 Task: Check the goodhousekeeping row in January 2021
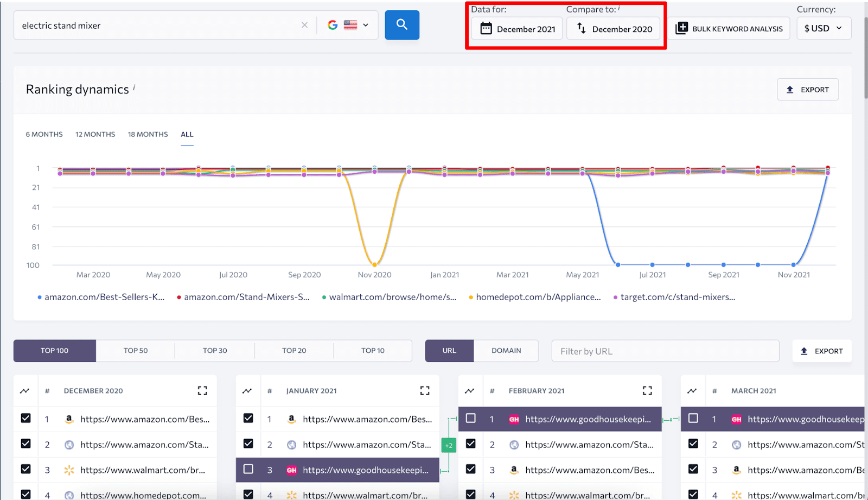click(x=248, y=469)
